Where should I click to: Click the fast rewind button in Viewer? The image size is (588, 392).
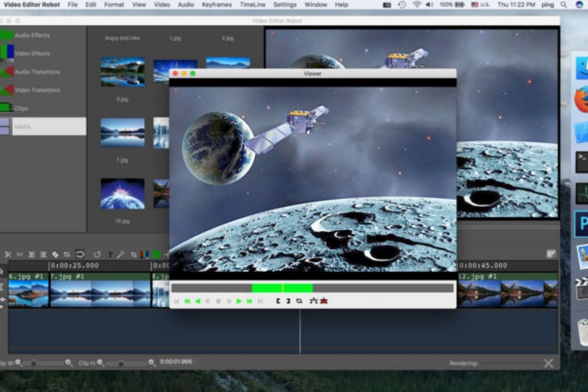(x=187, y=301)
